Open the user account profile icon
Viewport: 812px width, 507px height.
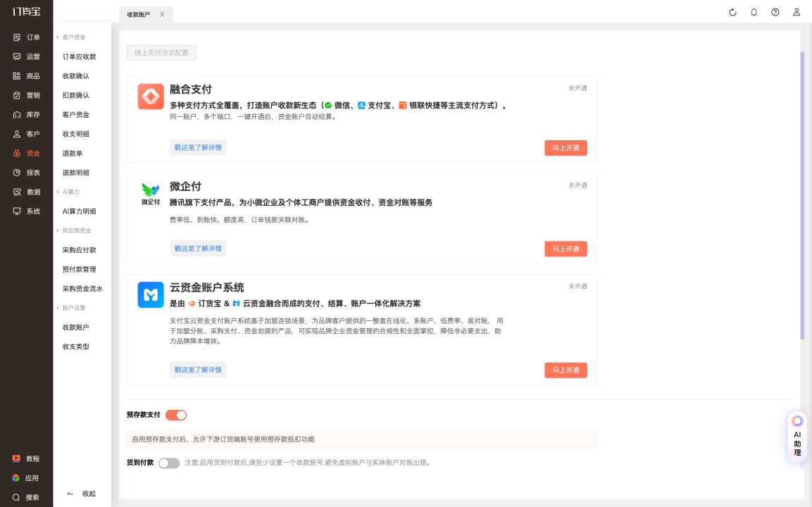coord(797,12)
